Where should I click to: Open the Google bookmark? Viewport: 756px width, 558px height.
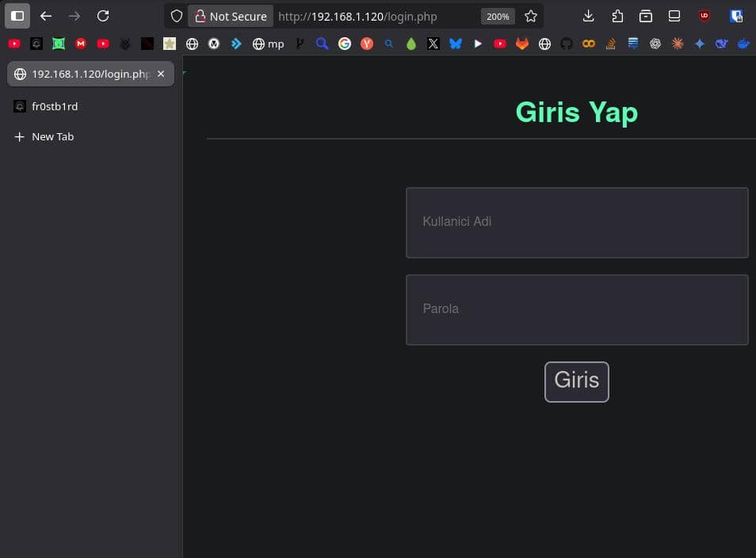344,44
